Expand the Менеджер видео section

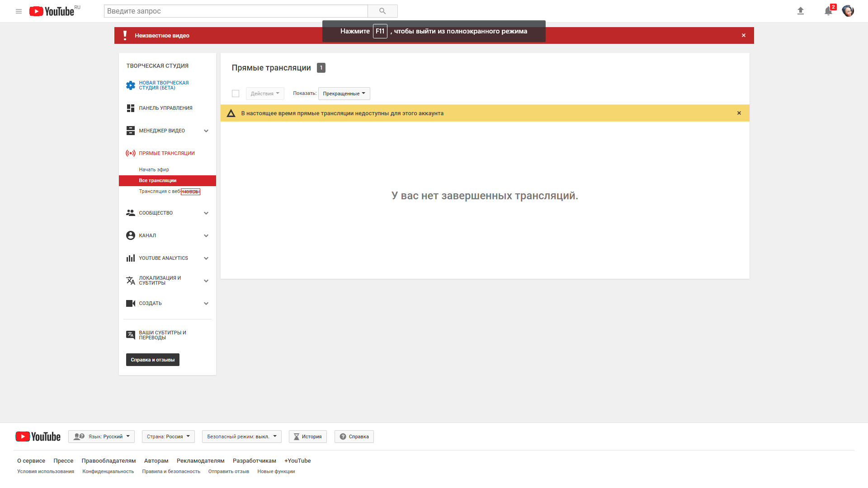point(206,131)
